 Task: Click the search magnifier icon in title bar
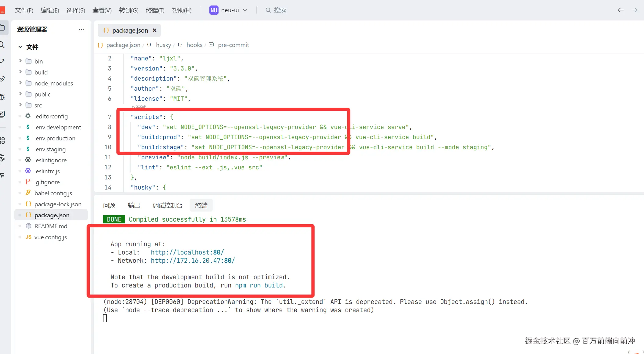268,10
